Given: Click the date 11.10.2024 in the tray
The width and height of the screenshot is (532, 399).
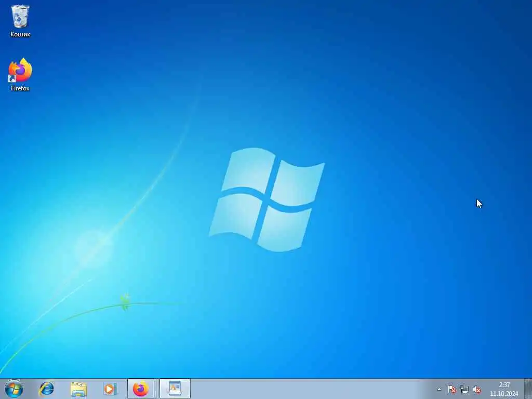Looking at the screenshot, I should coord(504,394).
